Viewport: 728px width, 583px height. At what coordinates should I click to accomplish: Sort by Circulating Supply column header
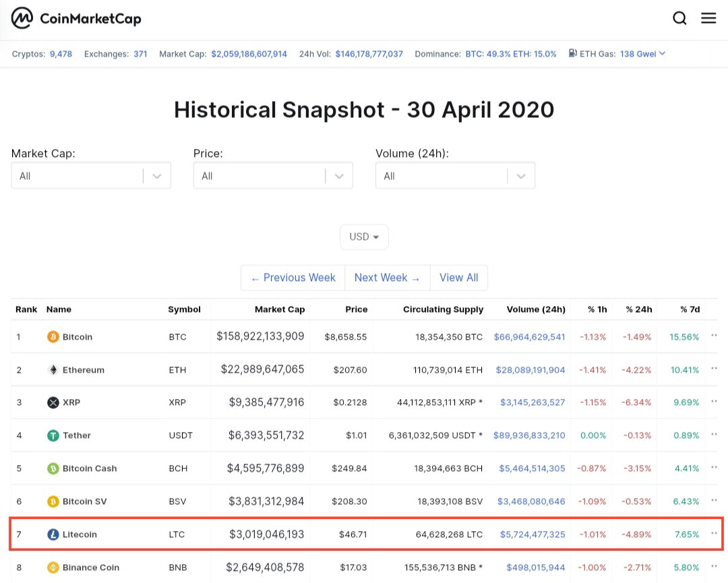(x=444, y=309)
